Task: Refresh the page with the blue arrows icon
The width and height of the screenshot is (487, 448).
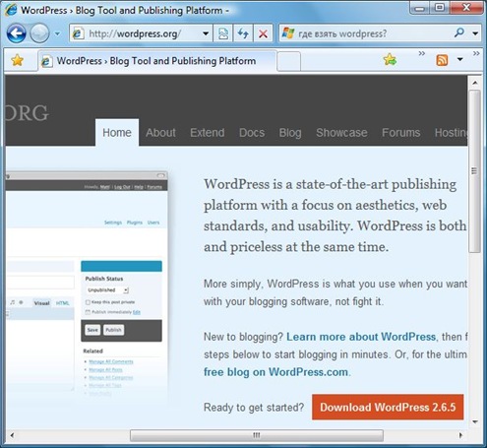Action: tap(243, 33)
